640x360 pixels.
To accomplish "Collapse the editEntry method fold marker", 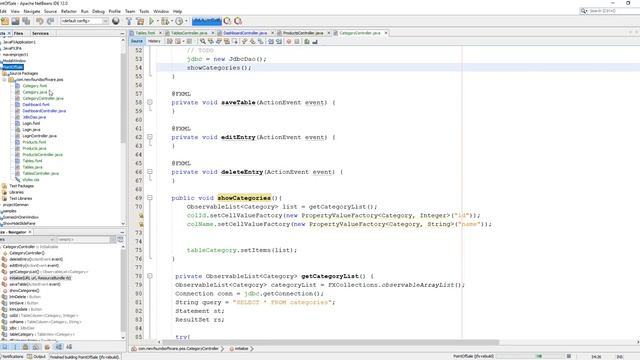I will (x=150, y=137).
